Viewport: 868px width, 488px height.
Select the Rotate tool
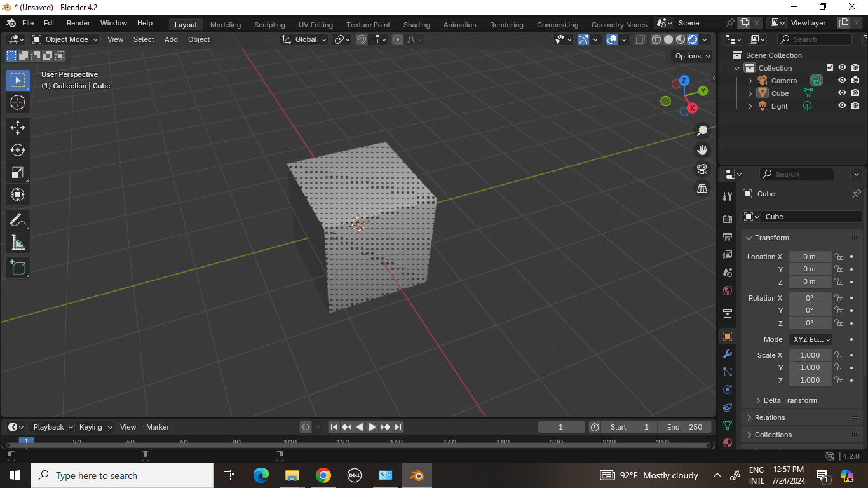coord(18,150)
